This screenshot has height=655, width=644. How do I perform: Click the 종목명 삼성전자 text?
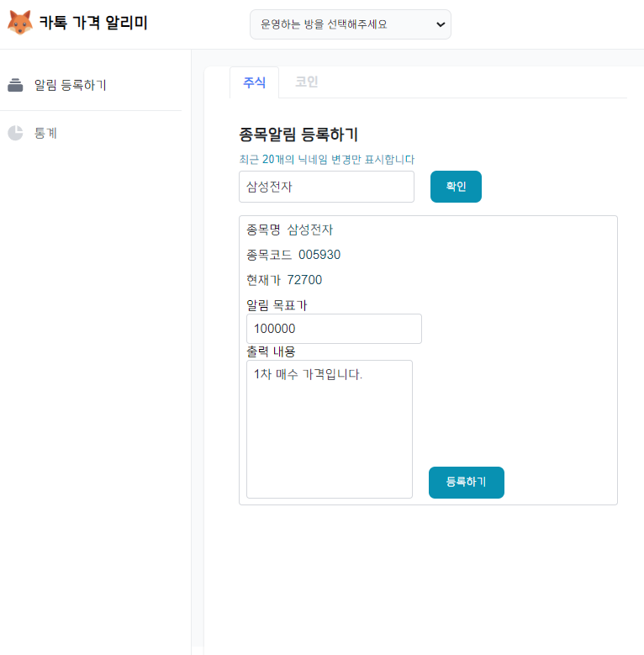[289, 230]
